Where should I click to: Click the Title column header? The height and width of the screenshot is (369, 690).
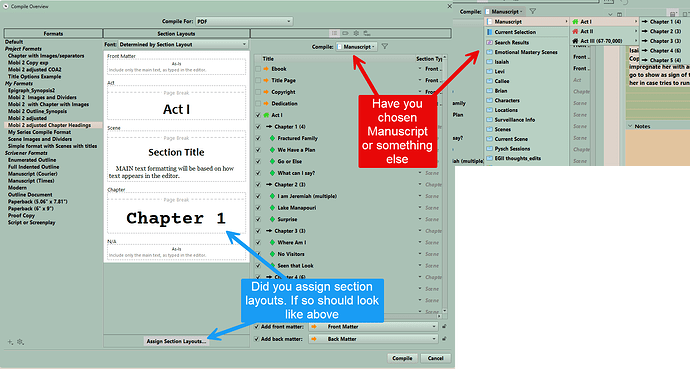click(x=268, y=58)
